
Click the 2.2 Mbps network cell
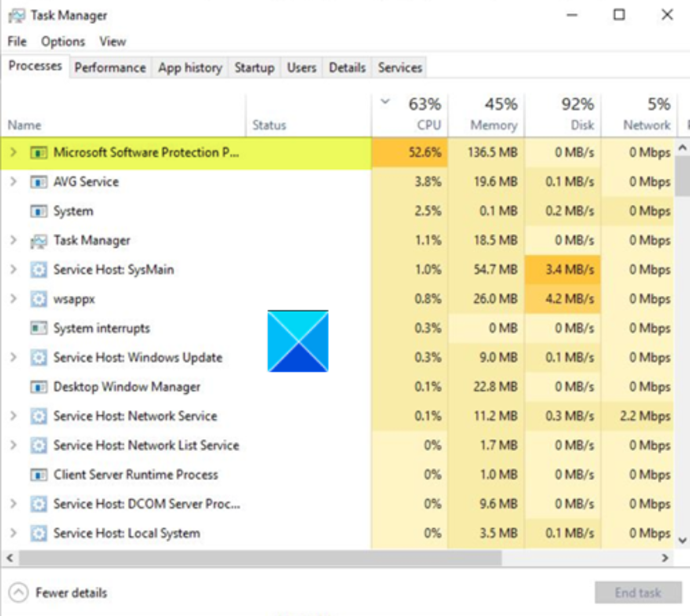tap(638, 415)
